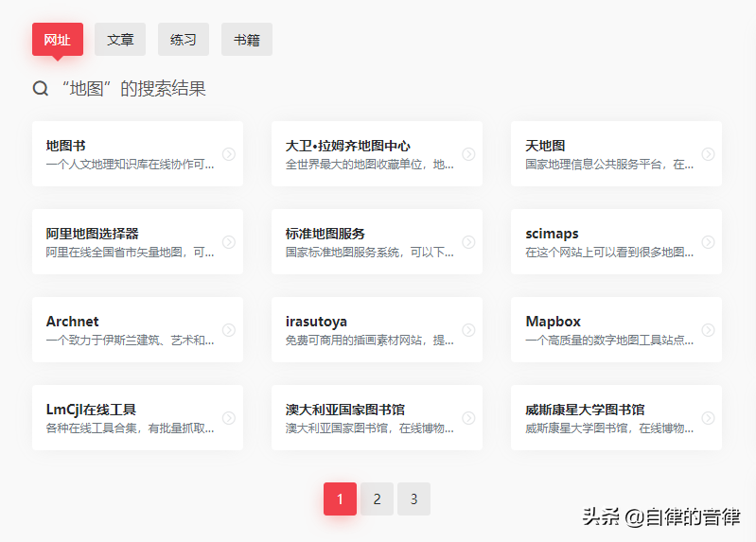756x542 pixels.
Task: Open the 威斯康星大学图书馆 title link
Action: click(x=585, y=410)
